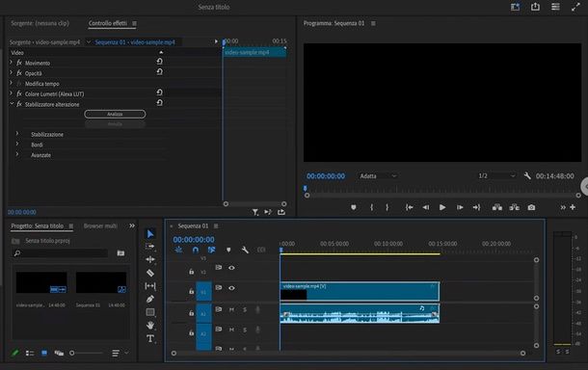Hide the V1 track output eye

(x=231, y=288)
